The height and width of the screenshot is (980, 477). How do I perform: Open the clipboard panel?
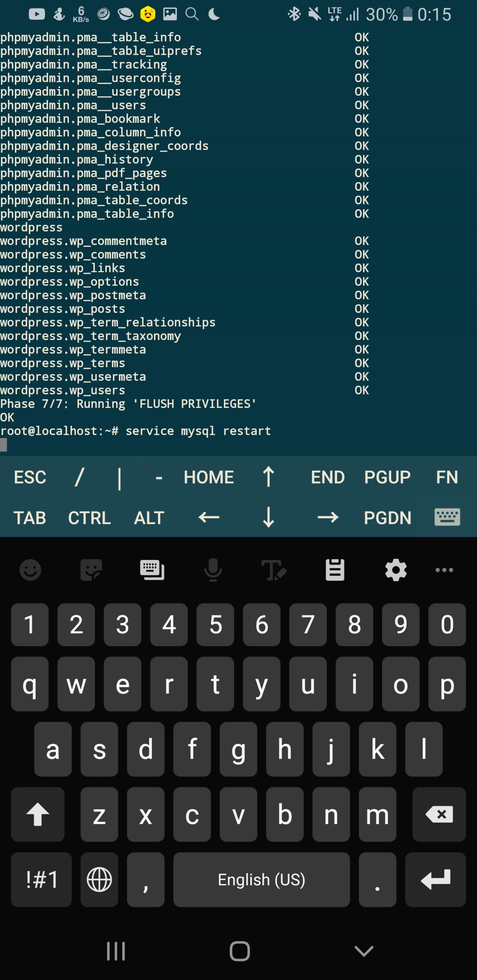pyautogui.click(x=335, y=570)
